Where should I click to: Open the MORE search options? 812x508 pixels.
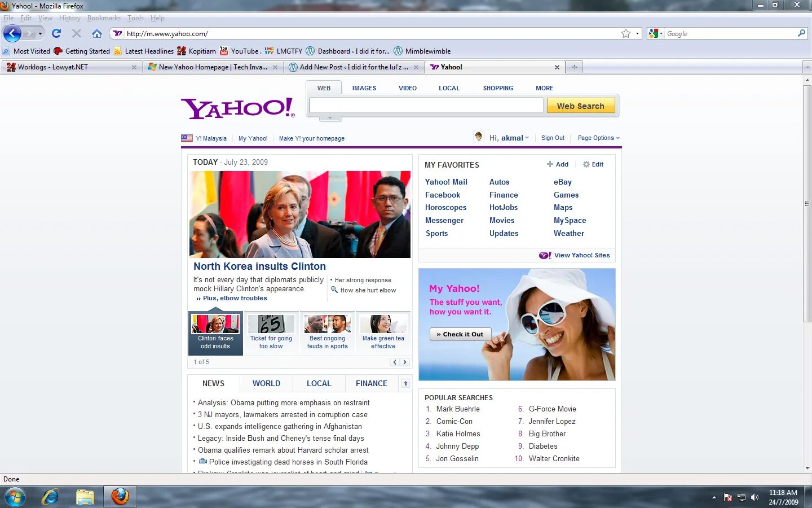[x=544, y=88]
